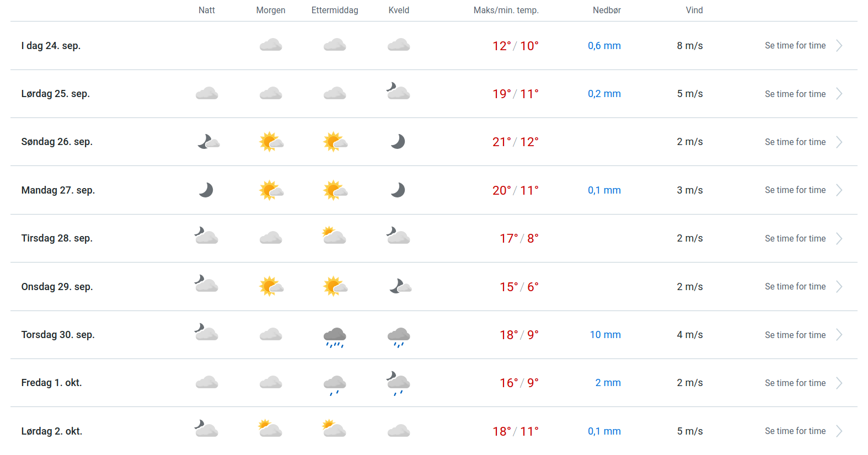Click Thursday afternoon rain cloud icon

335,336
